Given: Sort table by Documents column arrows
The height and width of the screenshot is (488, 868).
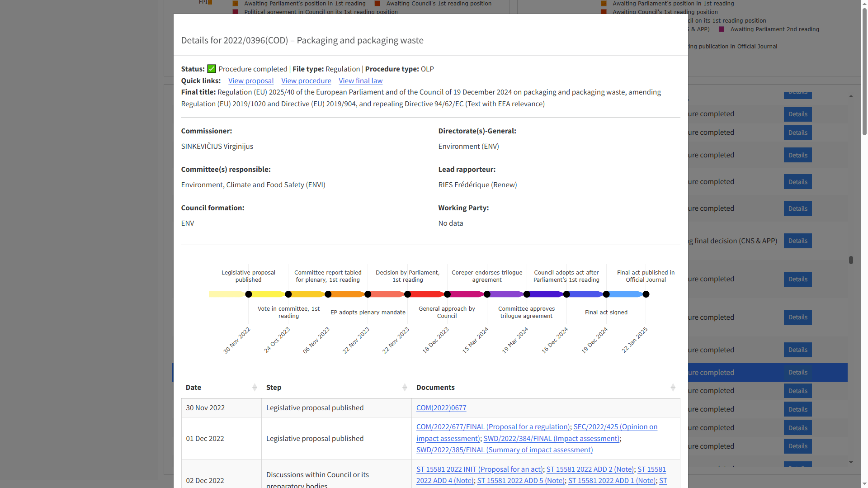Looking at the screenshot, I should [673, 388].
